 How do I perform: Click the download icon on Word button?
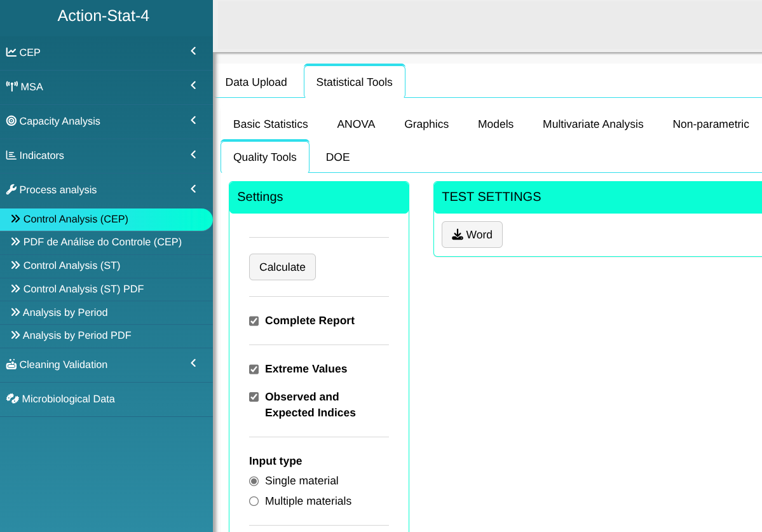coord(458,235)
